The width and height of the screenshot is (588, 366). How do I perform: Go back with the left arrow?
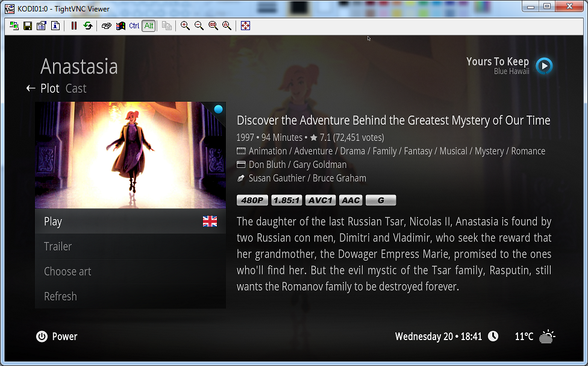coord(31,88)
